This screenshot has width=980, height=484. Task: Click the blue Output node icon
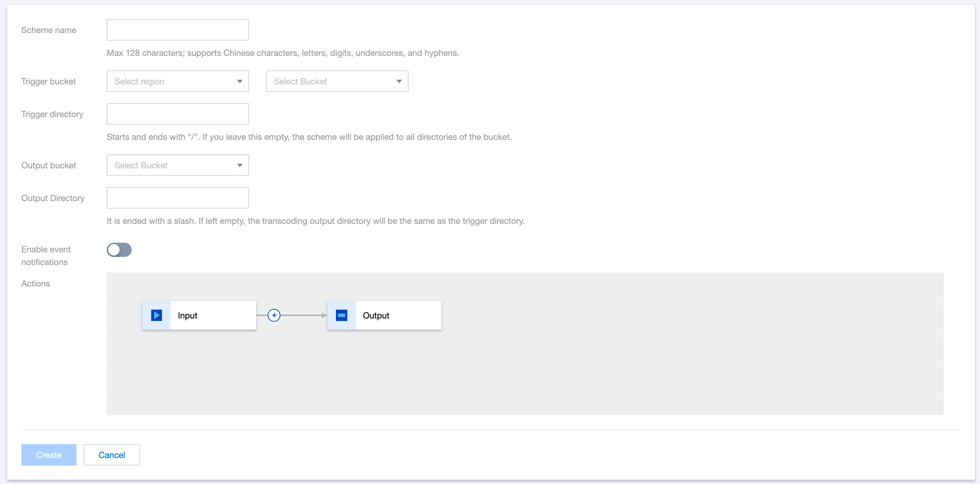[341, 315]
